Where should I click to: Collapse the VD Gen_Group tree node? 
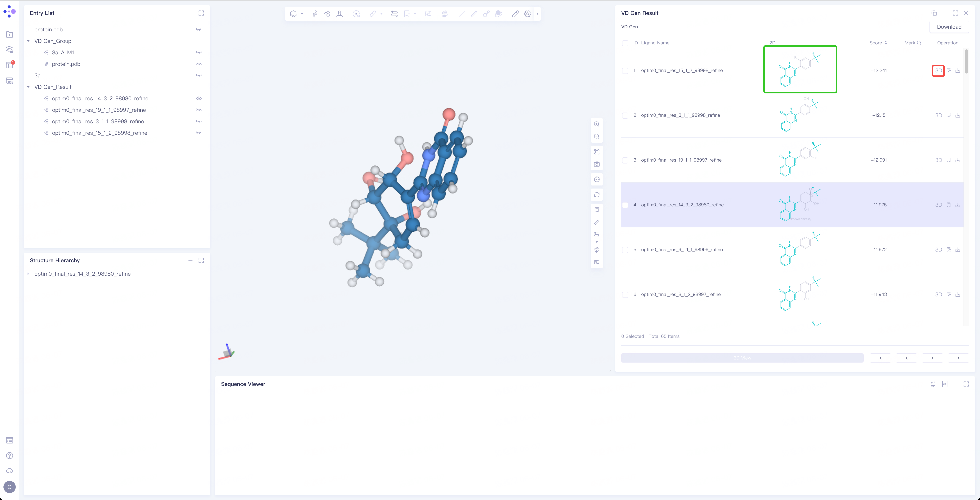(29, 41)
